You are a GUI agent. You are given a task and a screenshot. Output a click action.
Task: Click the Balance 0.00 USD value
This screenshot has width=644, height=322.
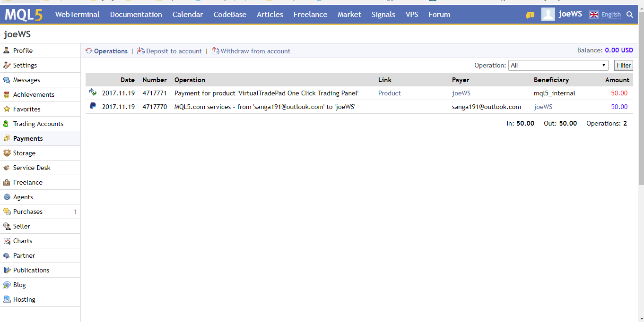pyautogui.click(x=619, y=50)
